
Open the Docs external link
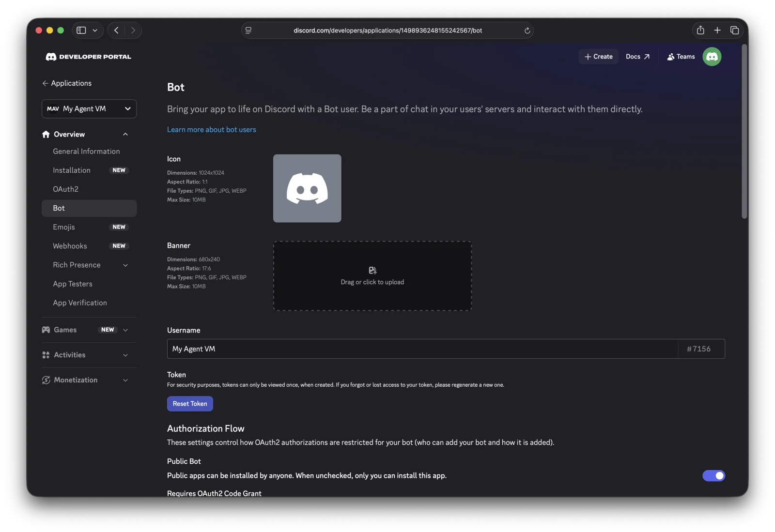(x=637, y=57)
